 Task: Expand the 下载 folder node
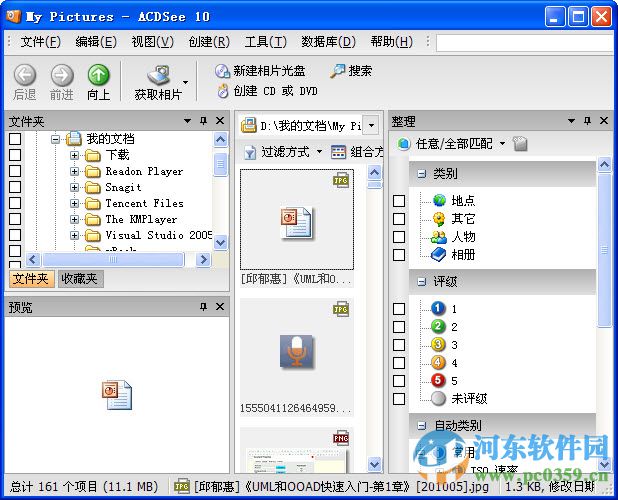(74, 155)
